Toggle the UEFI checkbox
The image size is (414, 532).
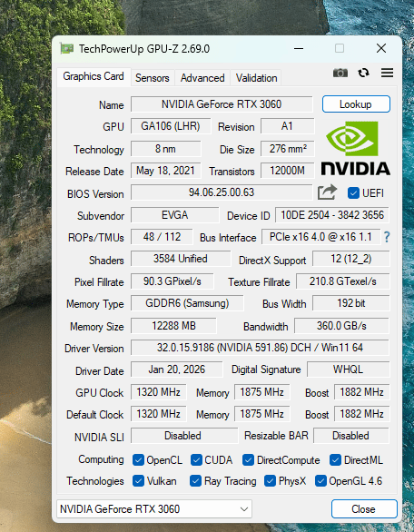[x=353, y=193]
